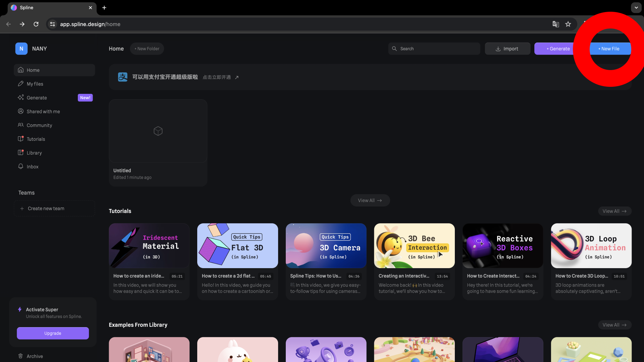Click View All next to Tutorials
The width and height of the screenshot is (644, 362).
(614, 211)
